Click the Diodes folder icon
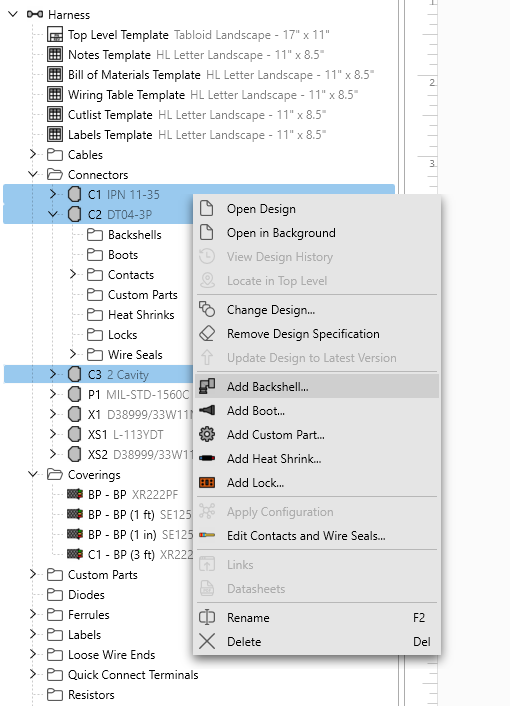The width and height of the screenshot is (510, 706). (x=54, y=594)
